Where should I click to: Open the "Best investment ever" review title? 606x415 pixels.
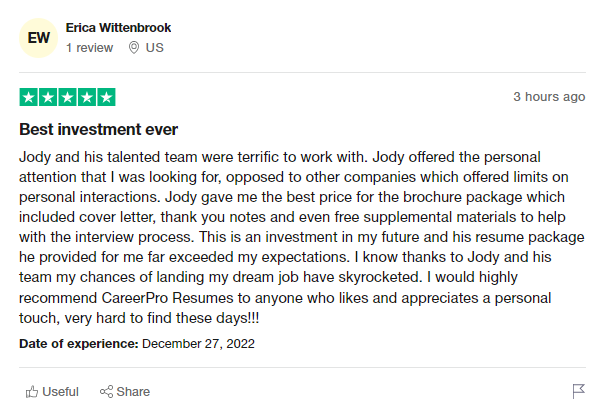point(99,129)
